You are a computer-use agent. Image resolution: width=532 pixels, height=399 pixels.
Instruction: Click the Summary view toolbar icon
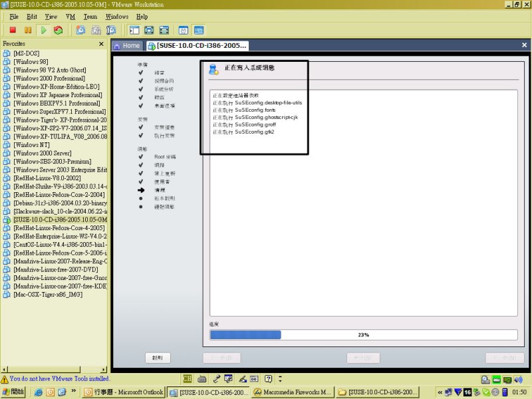[x=184, y=30]
